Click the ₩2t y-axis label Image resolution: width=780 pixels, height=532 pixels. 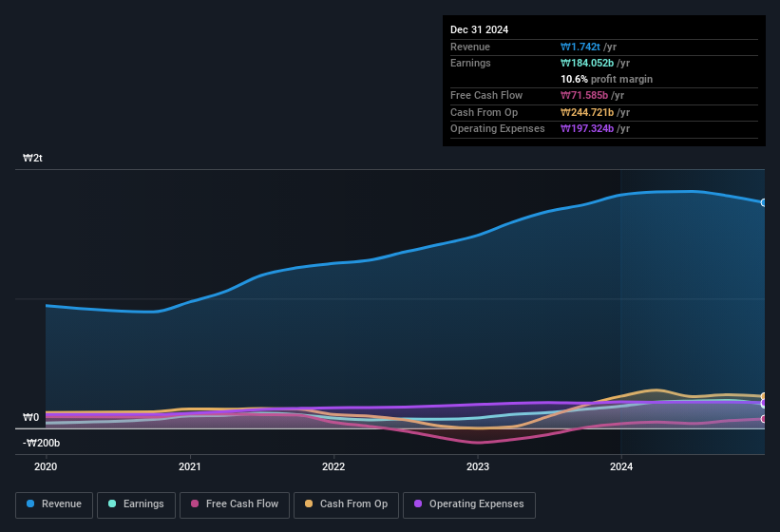click(x=32, y=158)
